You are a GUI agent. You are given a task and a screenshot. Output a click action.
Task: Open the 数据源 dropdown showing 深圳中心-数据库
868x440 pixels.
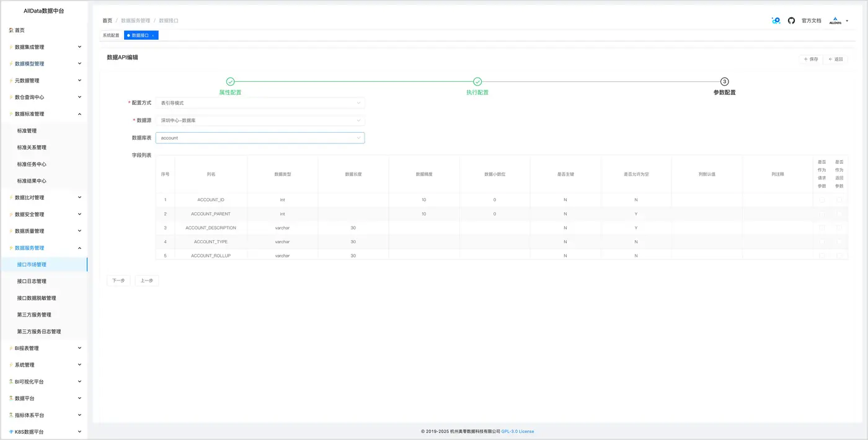click(x=260, y=120)
